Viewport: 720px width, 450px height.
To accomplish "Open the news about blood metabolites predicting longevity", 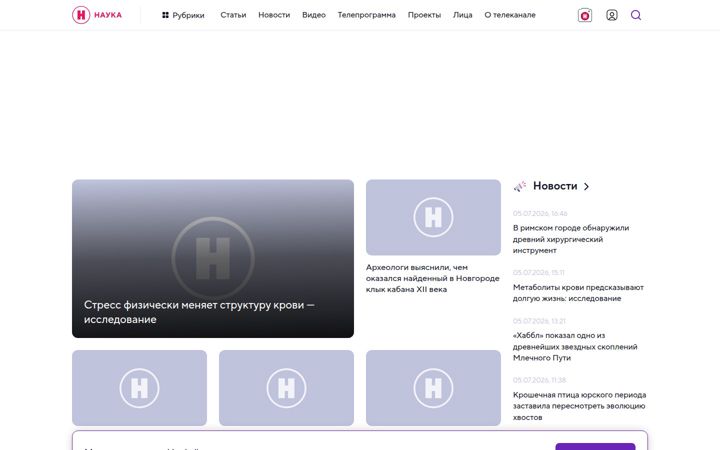I will (578, 293).
